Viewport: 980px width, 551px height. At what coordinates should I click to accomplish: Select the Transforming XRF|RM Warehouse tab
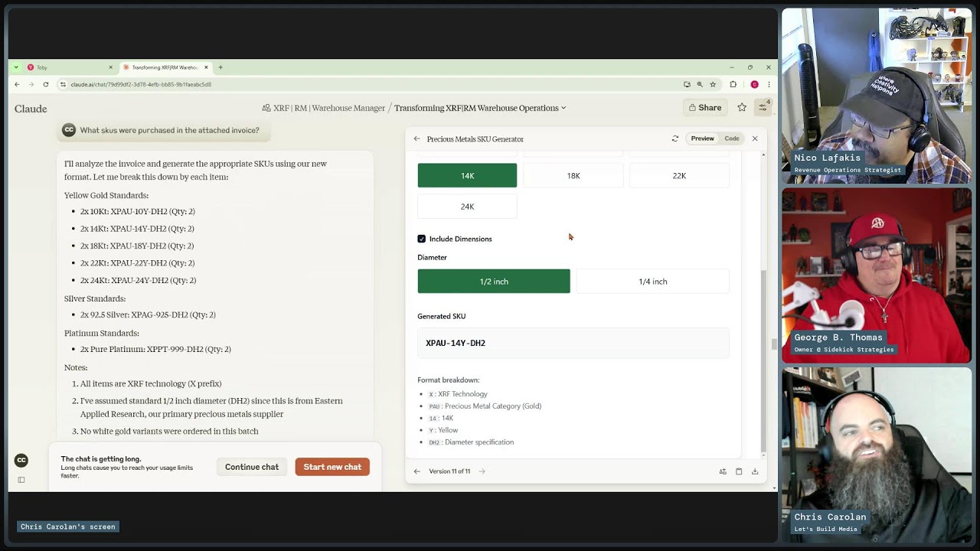point(165,67)
